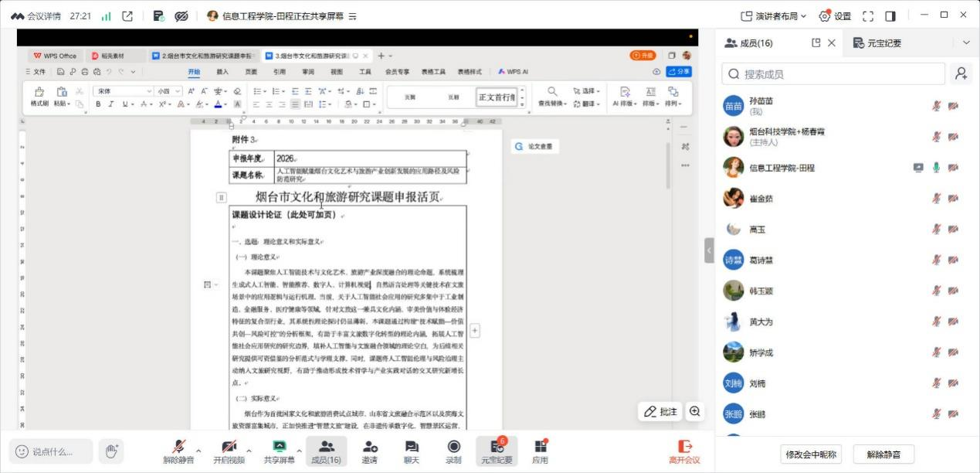Click 修改会中昵称 button
This screenshot has height=473, width=980.
tap(810, 454)
